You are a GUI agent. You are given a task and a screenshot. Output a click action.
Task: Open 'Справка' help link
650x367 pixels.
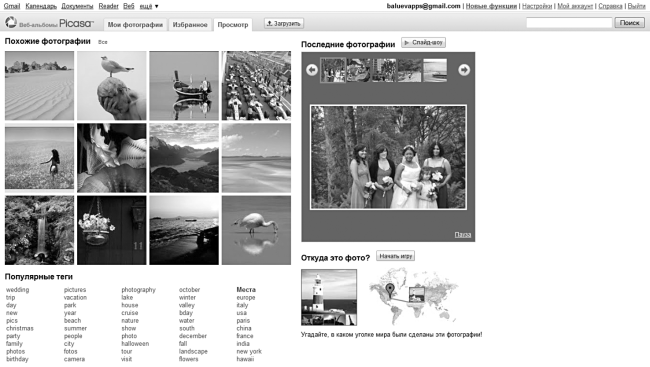[610, 6]
